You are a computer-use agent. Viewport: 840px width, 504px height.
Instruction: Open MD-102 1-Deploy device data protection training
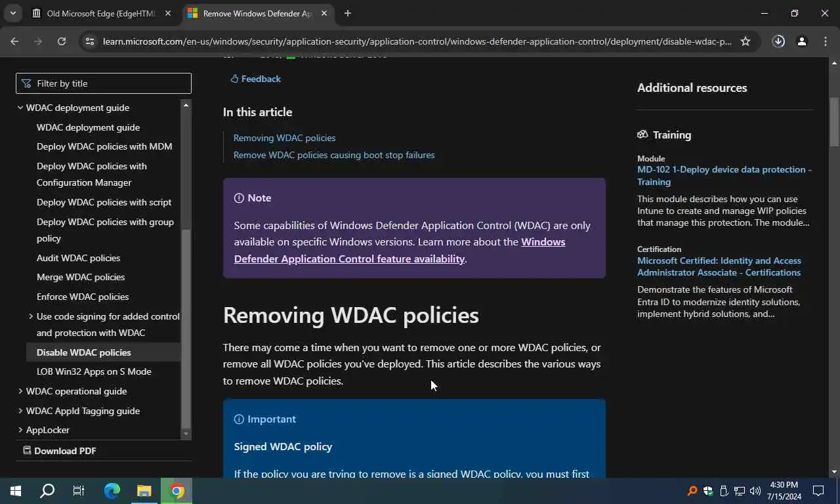click(x=724, y=175)
